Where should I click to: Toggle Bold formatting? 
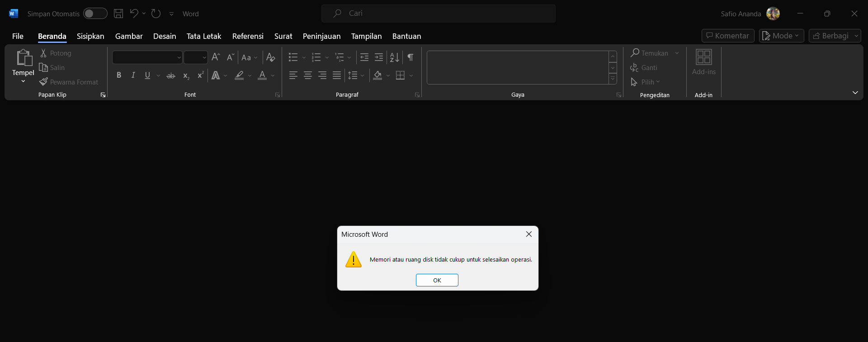119,75
